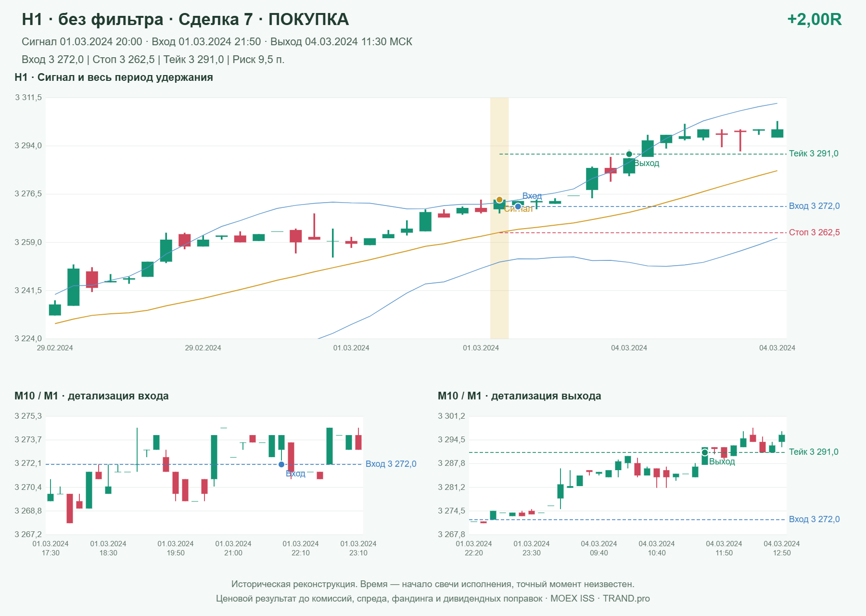Click the '3 276,5' axis value on H1 chart
The width and height of the screenshot is (866, 616).
pyautogui.click(x=28, y=194)
